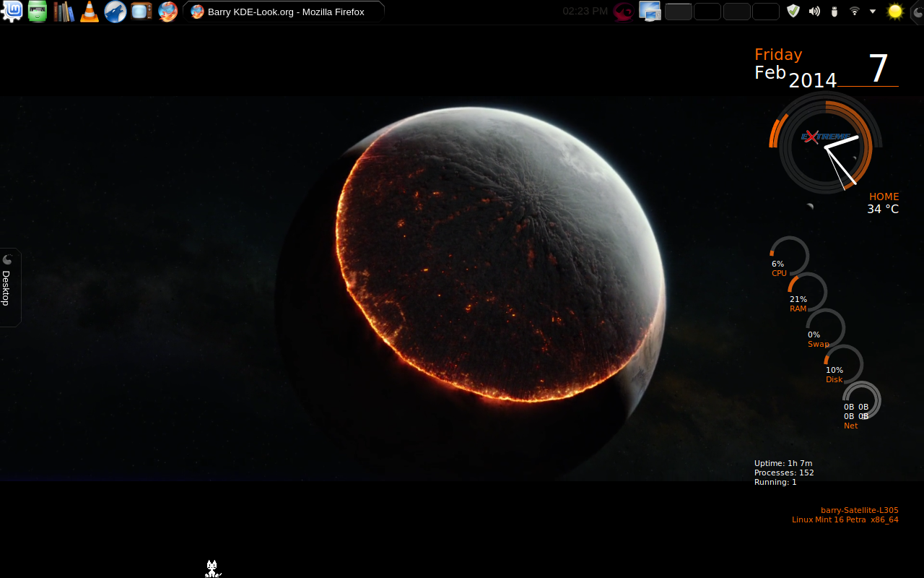Open the Wi-Fi network tray icon
924x578 pixels.
pyautogui.click(x=855, y=11)
